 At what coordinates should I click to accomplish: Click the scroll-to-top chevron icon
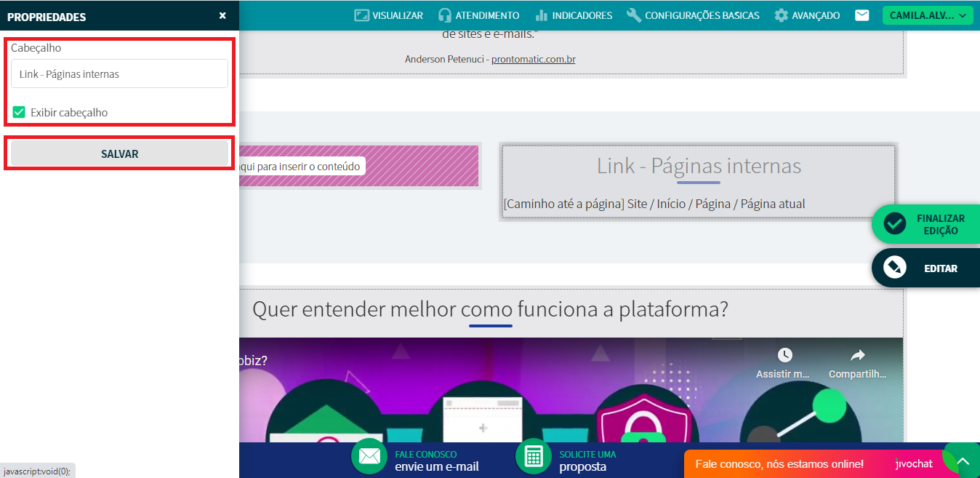(963, 462)
